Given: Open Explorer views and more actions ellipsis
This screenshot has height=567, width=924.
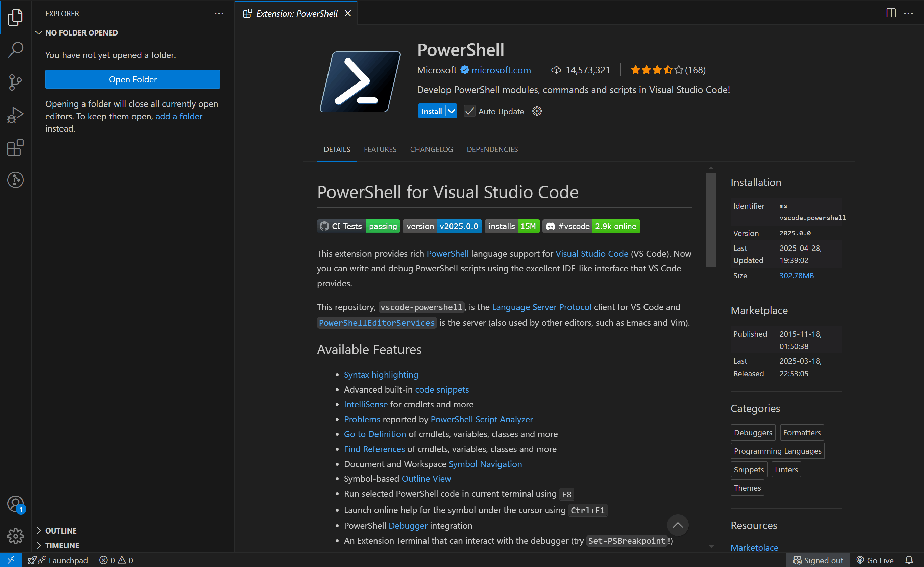Looking at the screenshot, I should pos(219,13).
